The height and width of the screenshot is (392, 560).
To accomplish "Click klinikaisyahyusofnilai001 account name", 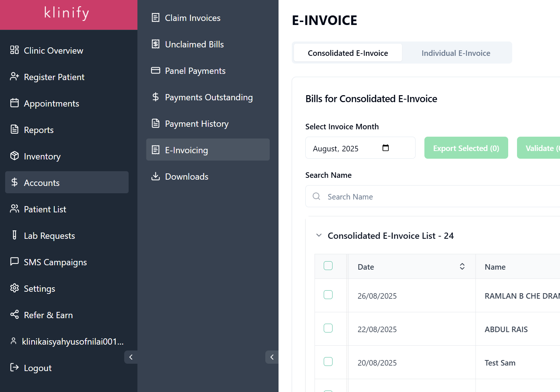I will click(73, 341).
